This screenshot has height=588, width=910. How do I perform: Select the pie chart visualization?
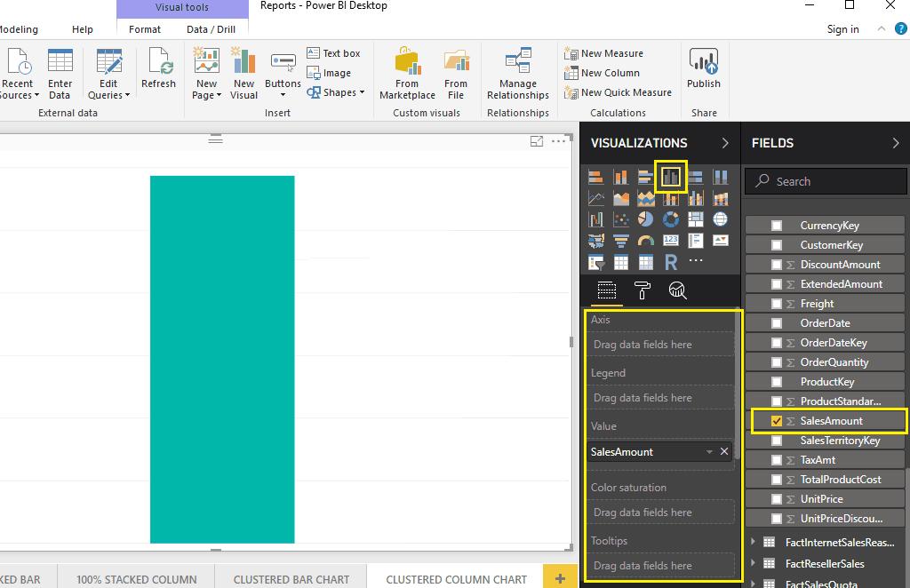(646, 219)
